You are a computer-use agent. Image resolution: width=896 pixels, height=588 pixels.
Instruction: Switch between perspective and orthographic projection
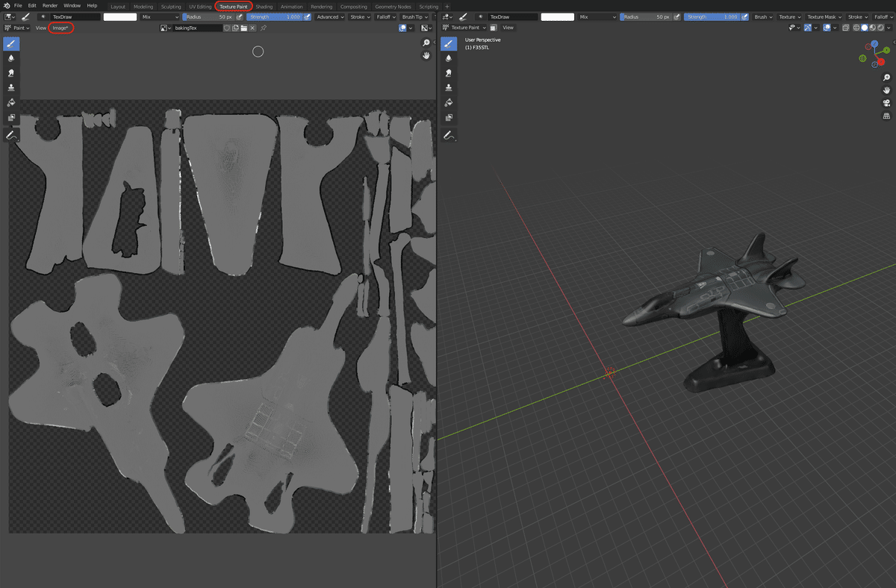(886, 116)
